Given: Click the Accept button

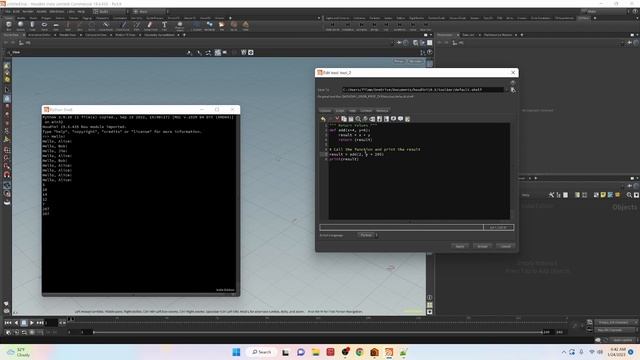Looking at the screenshot, I should pyautogui.click(x=482, y=246).
